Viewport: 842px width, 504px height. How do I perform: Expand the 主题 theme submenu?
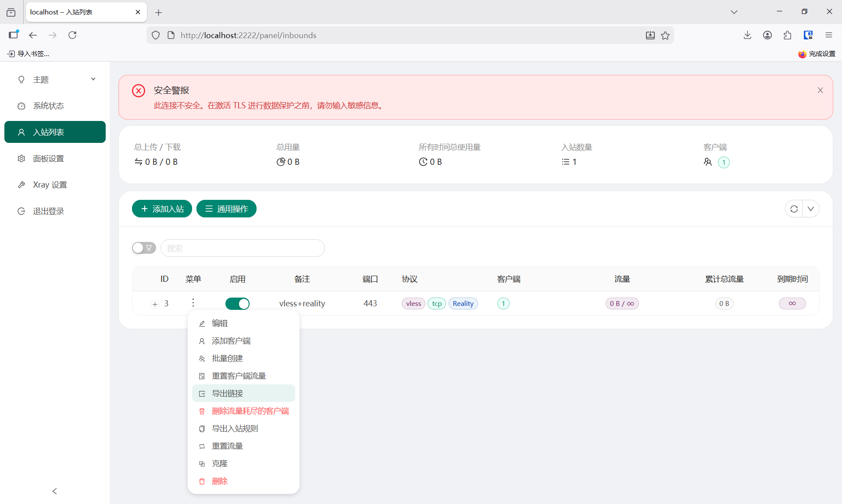(x=55, y=80)
